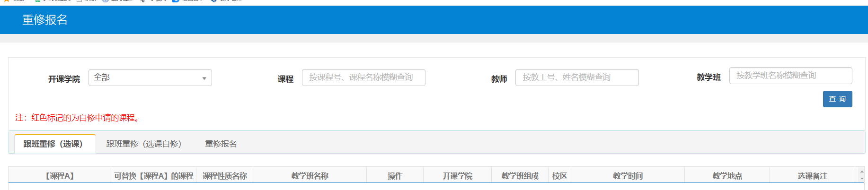
Task: Click the table scrollbar down arrow
Action: (x=861, y=179)
